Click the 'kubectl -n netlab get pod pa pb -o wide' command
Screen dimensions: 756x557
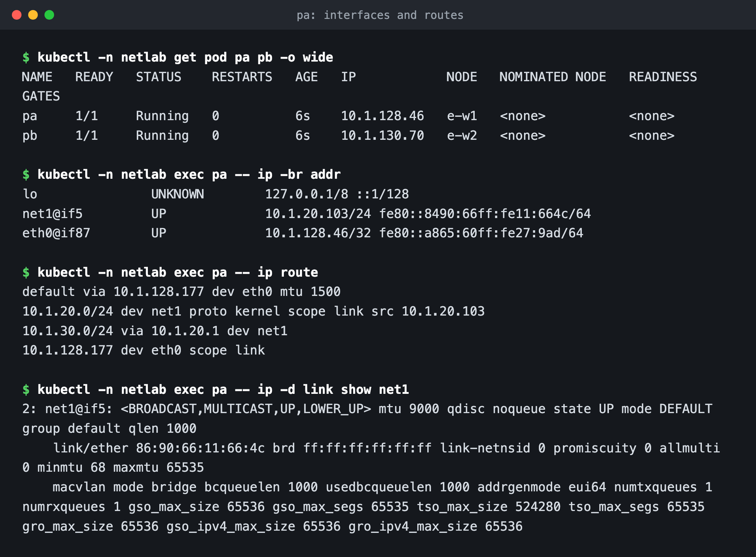click(185, 57)
